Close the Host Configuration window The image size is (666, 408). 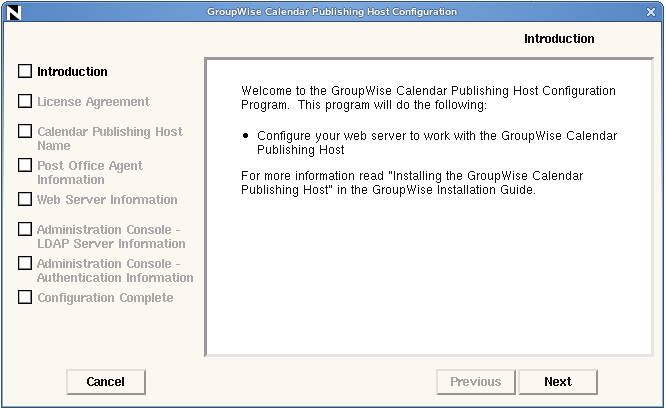coord(651,12)
